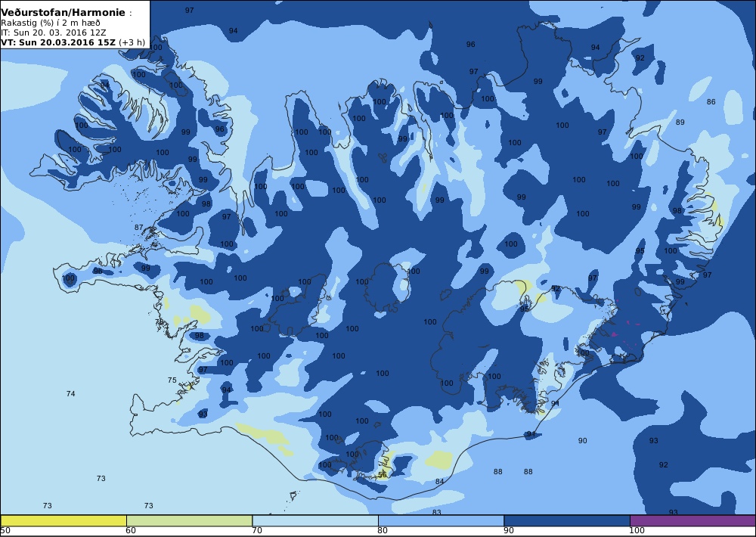Click the humidity value '83' at the bottom edge
Viewport: 756px width, 537px height.
click(x=437, y=512)
